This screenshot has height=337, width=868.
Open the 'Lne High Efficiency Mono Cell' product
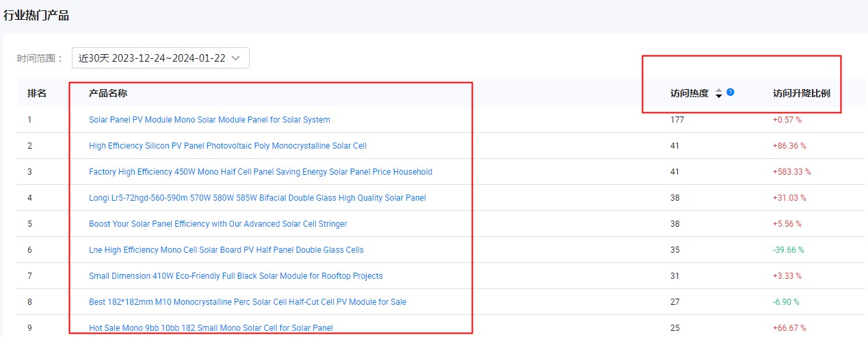coord(226,250)
